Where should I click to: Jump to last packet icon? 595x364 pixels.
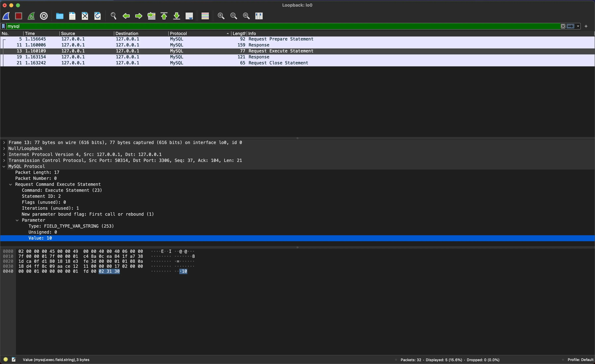(x=177, y=16)
